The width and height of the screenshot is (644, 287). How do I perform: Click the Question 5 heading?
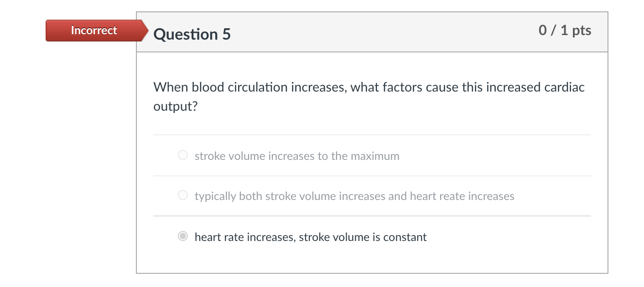[192, 34]
